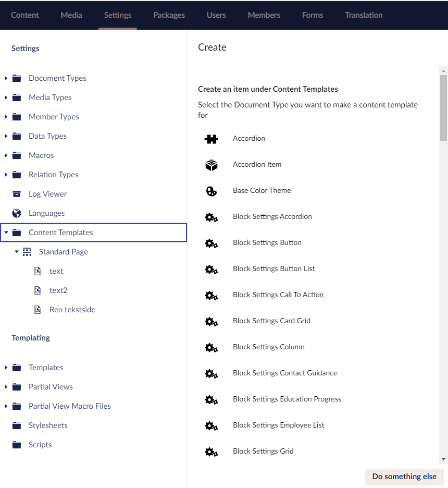Click the Scripts folder icon
This screenshot has width=448, height=488.
[x=17, y=445]
